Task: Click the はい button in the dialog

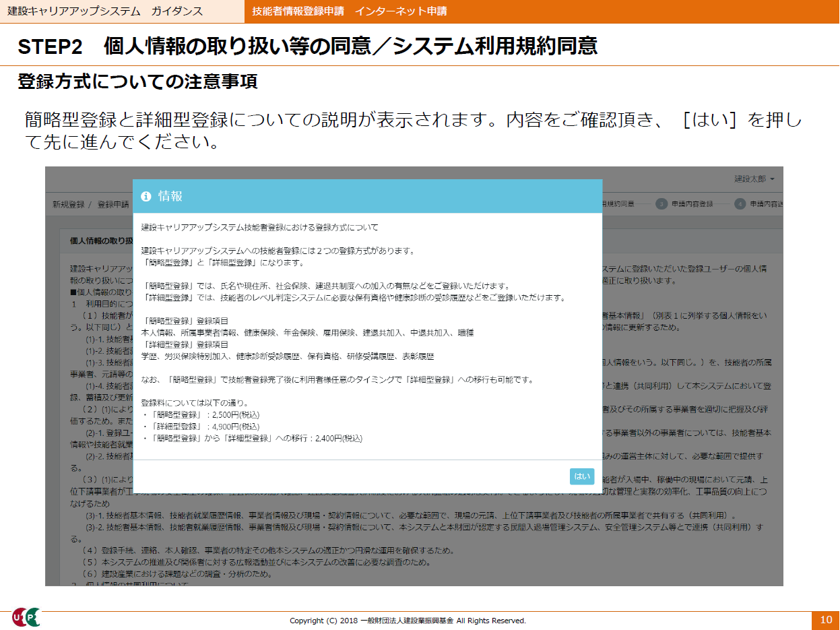Action: tap(582, 476)
